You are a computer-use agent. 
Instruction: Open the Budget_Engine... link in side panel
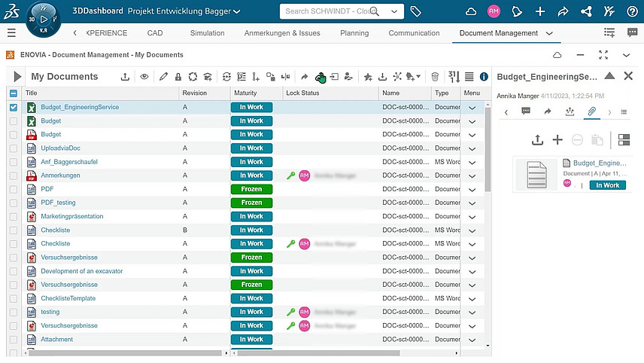pos(600,163)
